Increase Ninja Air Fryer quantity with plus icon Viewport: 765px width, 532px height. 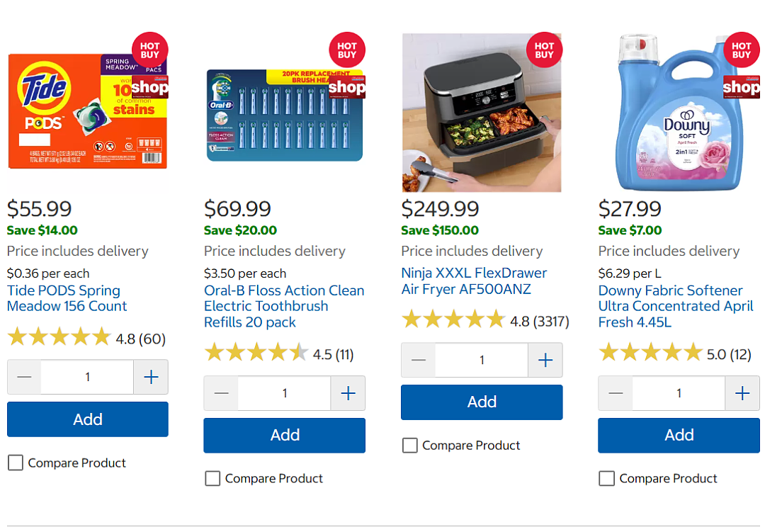click(545, 360)
